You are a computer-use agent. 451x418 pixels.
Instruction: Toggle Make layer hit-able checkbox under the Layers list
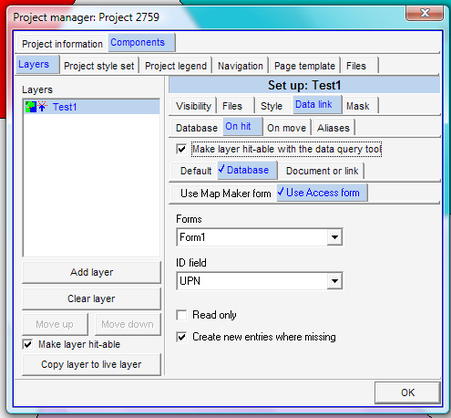pyautogui.click(x=28, y=344)
